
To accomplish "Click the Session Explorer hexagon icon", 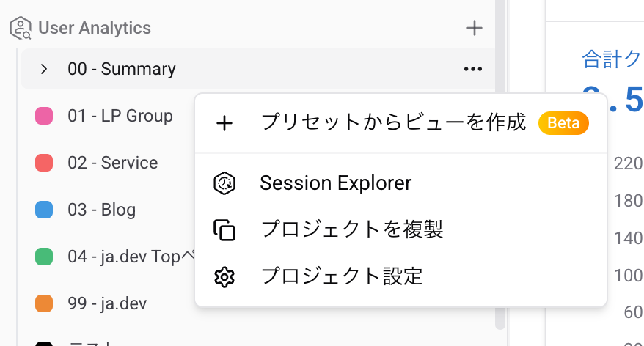I will pyautogui.click(x=224, y=183).
